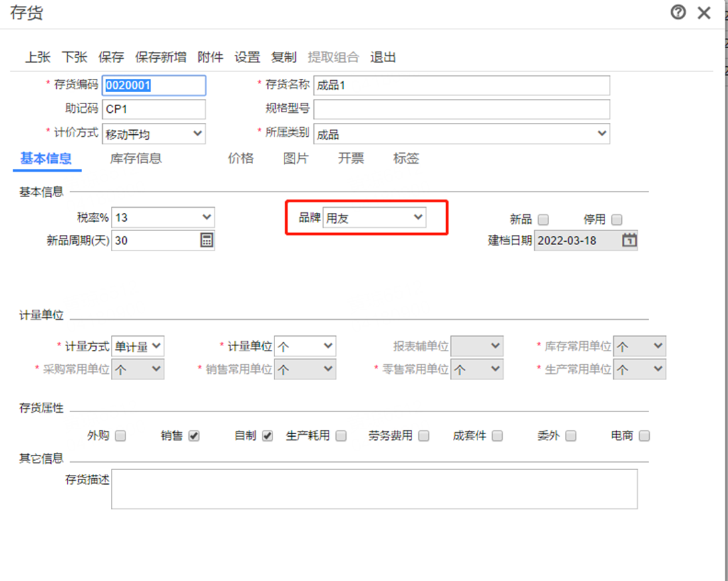Click the 存货描述 text area

[x=374, y=489]
